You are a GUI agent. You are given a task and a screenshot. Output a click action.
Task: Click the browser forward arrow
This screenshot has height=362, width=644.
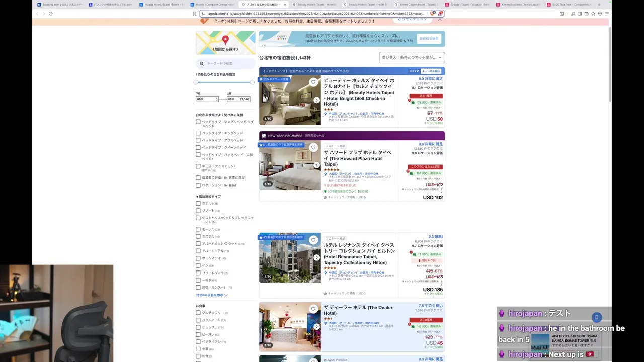(x=43, y=14)
